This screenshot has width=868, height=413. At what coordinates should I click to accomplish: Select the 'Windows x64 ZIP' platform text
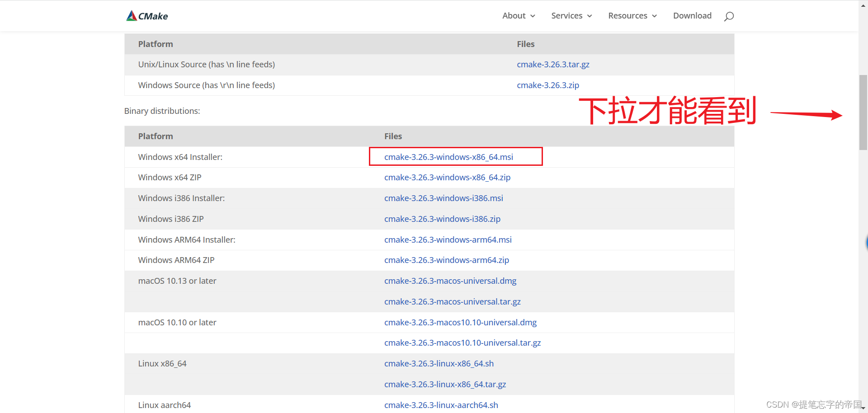170,178
